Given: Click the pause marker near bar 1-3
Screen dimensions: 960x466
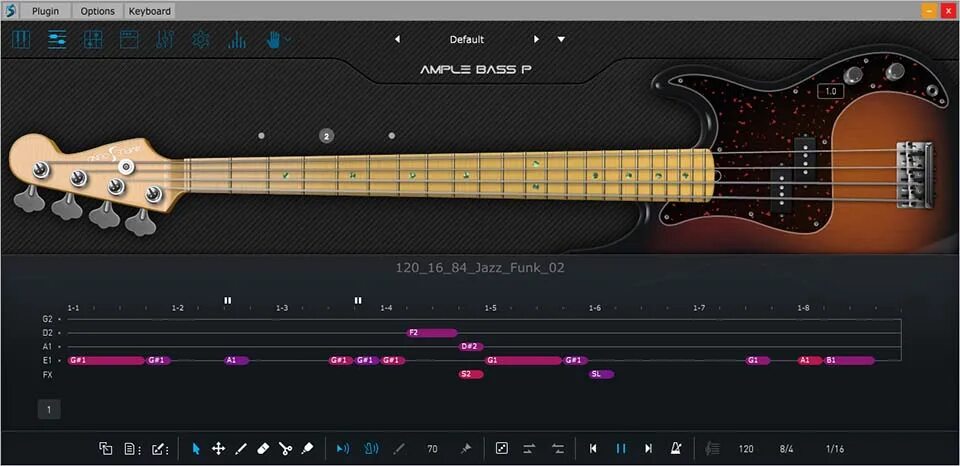Looking at the screenshot, I should point(228,300).
